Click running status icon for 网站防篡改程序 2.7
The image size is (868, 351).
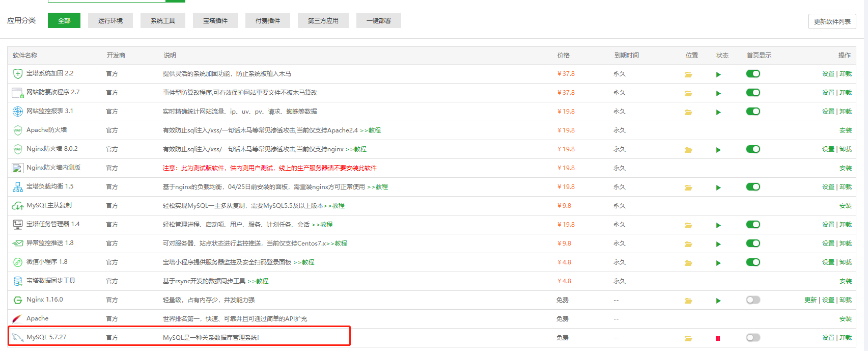(718, 93)
